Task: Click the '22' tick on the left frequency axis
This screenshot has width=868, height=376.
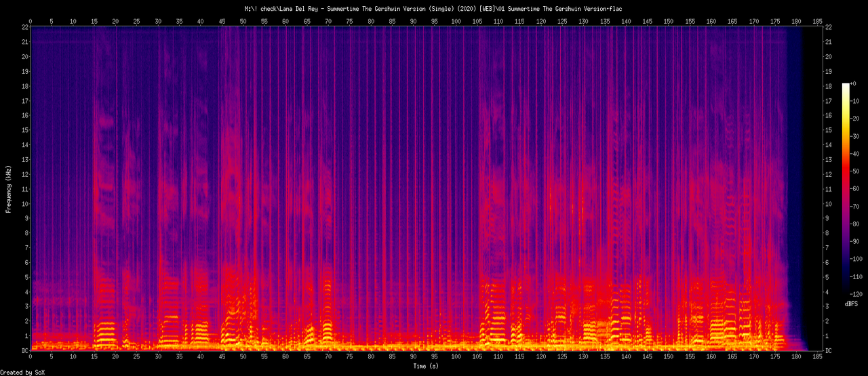Action: click(24, 27)
